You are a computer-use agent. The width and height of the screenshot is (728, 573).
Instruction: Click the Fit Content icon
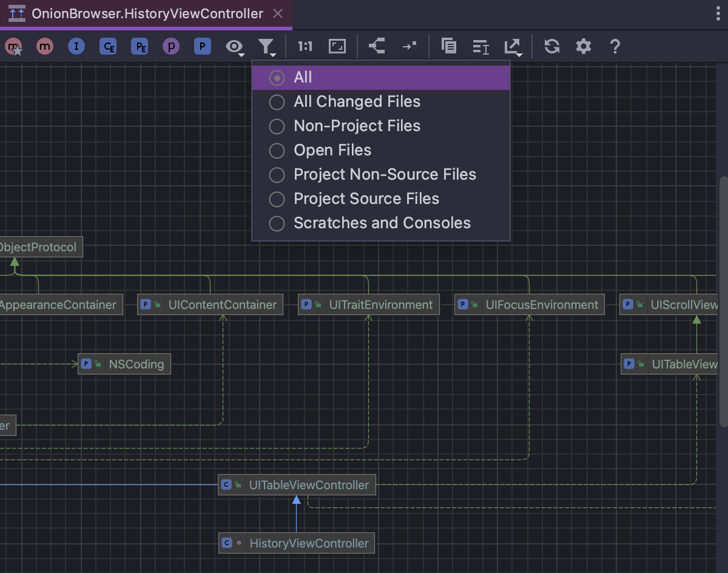[337, 46]
